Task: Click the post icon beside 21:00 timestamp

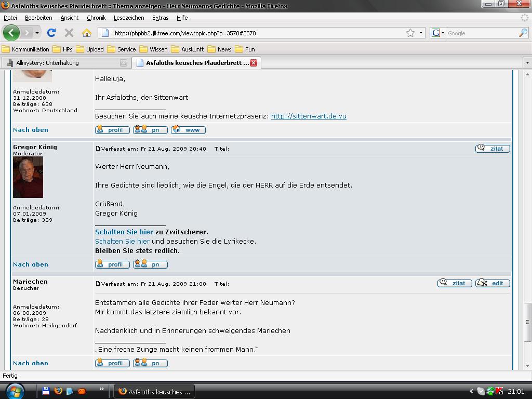Action: point(98,283)
